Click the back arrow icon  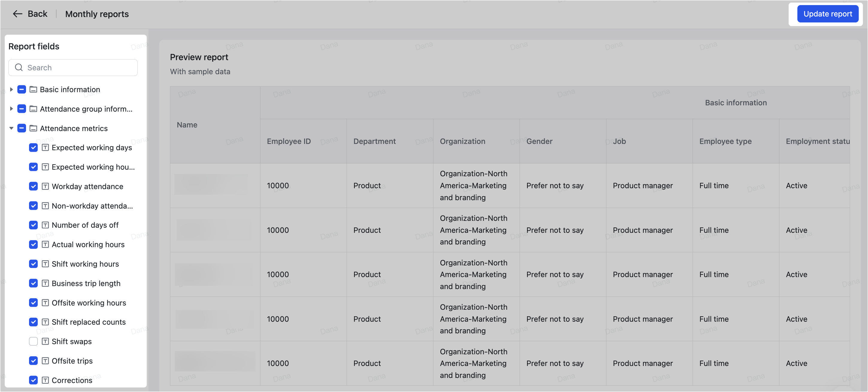click(x=18, y=14)
